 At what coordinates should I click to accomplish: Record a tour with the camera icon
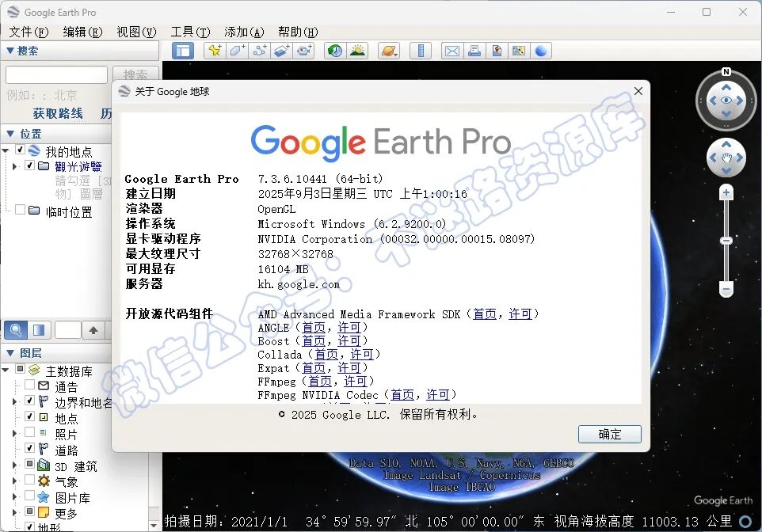[304, 51]
